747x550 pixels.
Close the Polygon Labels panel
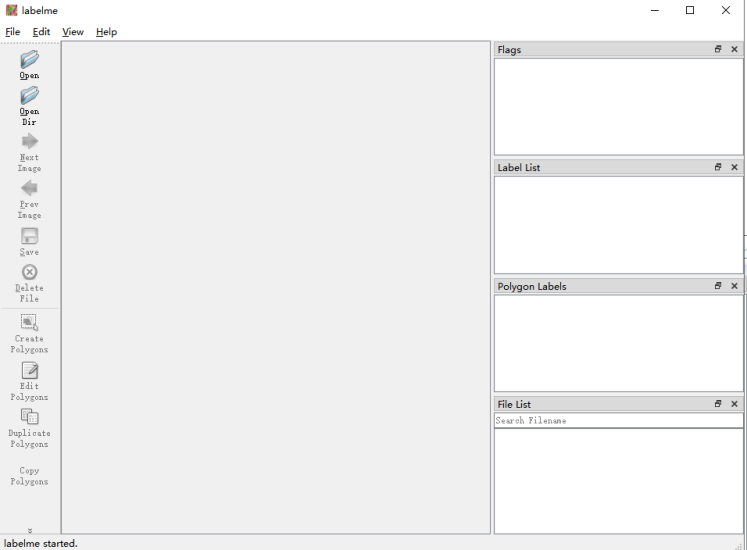[x=734, y=285]
